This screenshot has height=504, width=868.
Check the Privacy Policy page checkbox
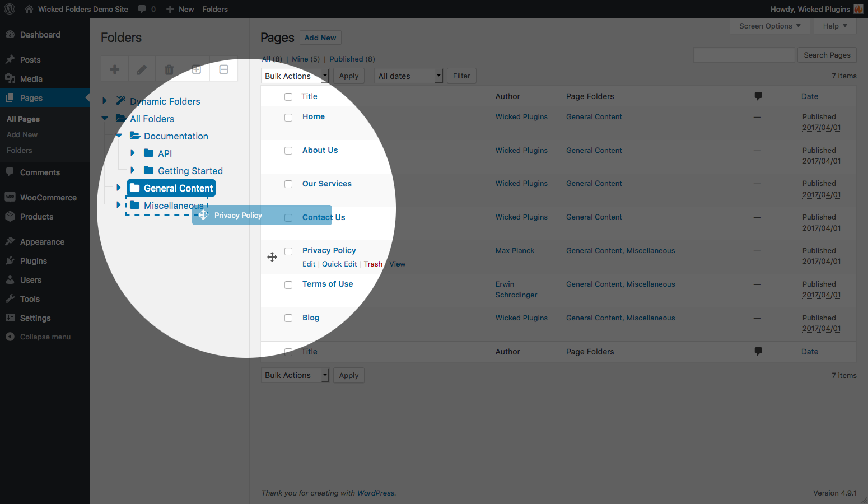[x=288, y=251]
